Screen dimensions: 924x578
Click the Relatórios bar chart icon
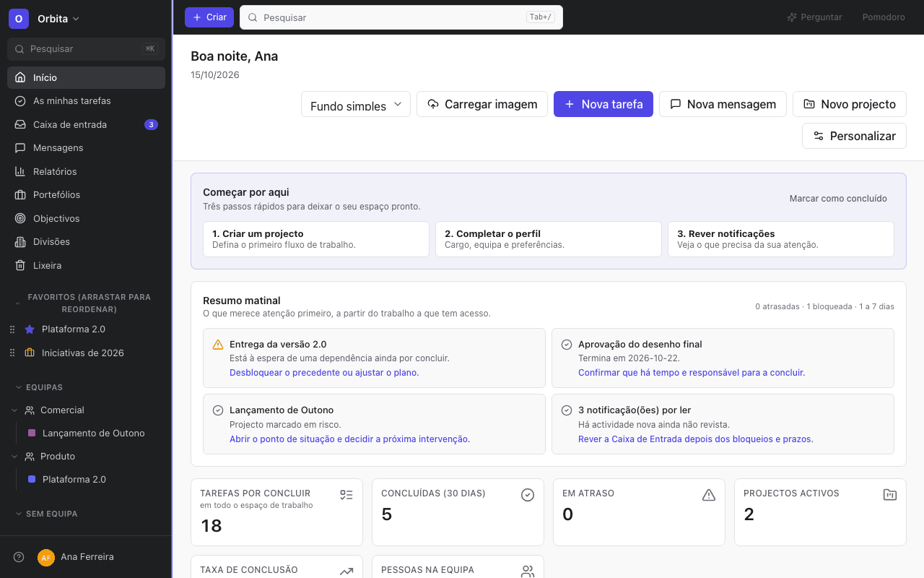click(x=20, y=171)
